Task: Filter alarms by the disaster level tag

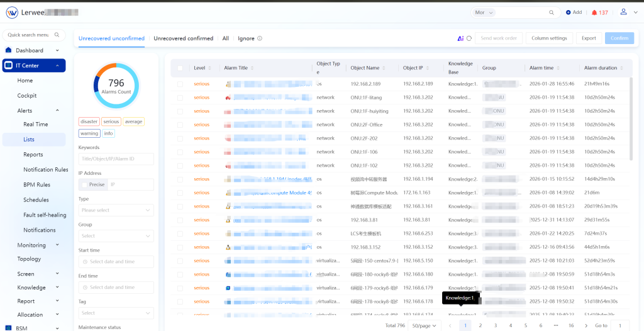Action: 89,121
